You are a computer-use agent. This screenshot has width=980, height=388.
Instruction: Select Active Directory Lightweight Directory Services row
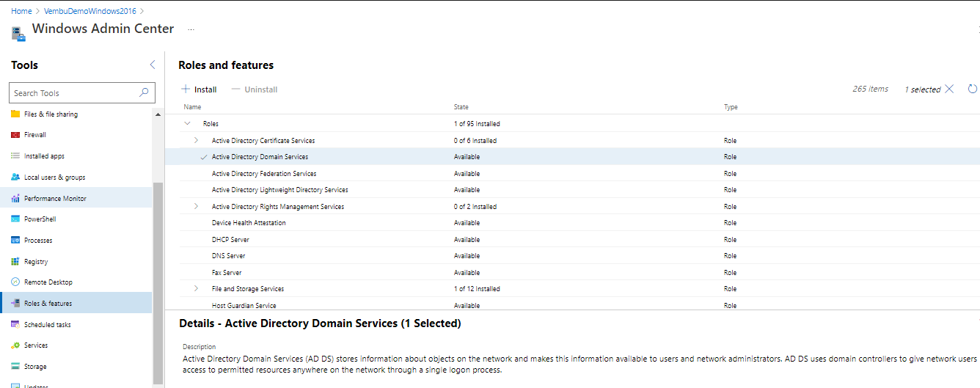click(x=572, y=190)
